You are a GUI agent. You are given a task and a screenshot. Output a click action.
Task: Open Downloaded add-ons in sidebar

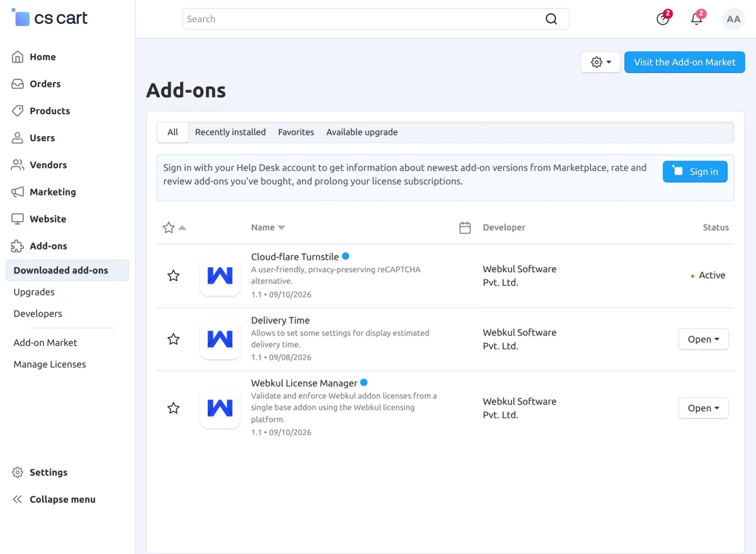pyautogui.click(x=67, y=270)
